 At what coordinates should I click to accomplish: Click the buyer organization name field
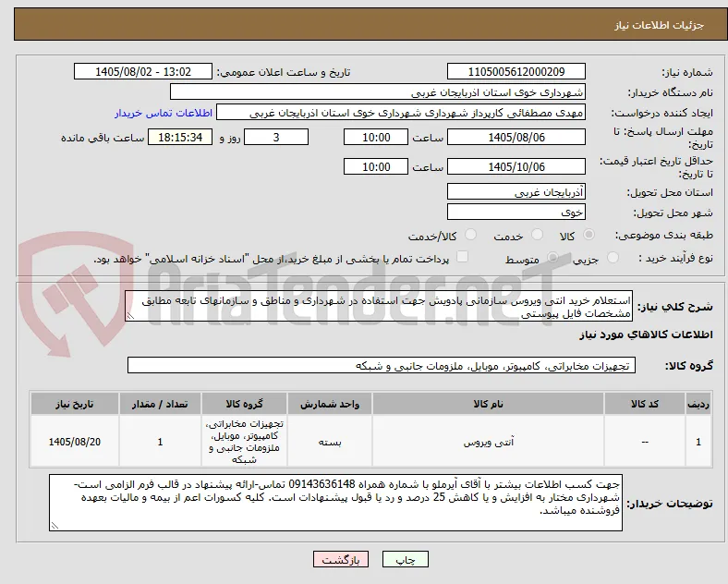[x=378, y=92]
